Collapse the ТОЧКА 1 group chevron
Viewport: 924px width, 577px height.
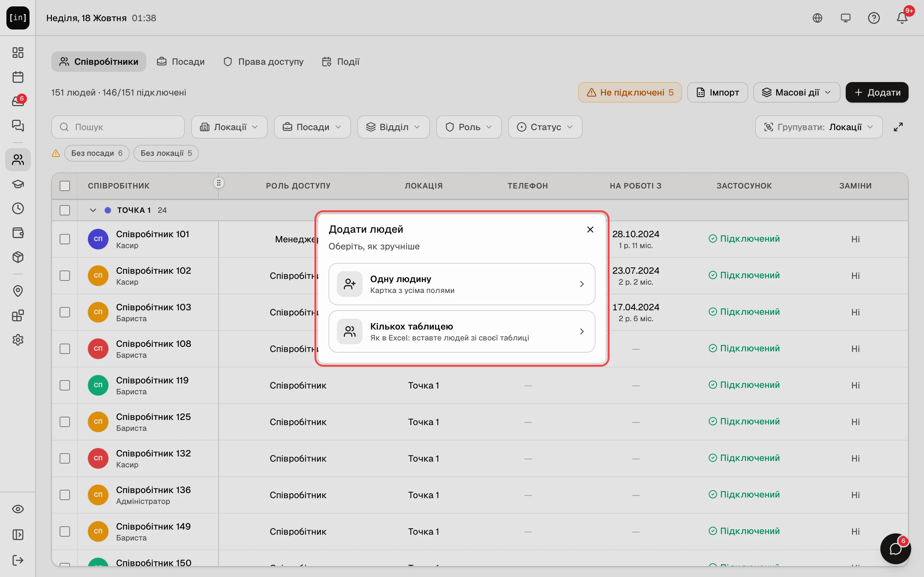93,210
